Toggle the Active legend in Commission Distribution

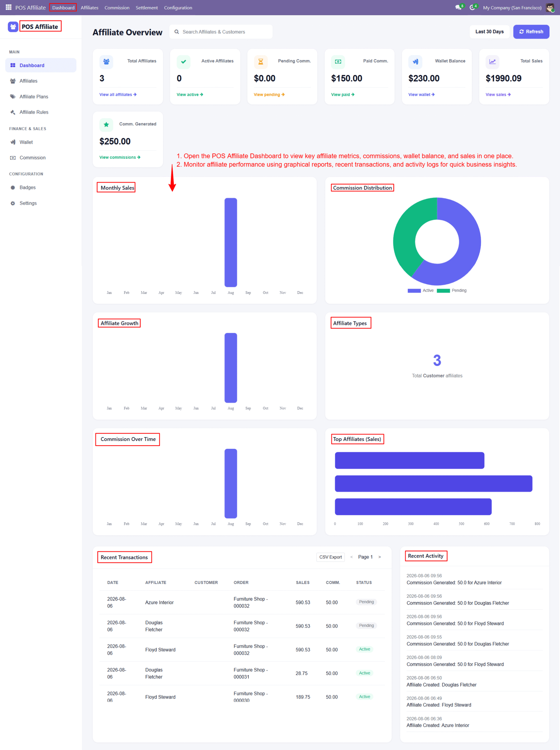click(421, 290)
